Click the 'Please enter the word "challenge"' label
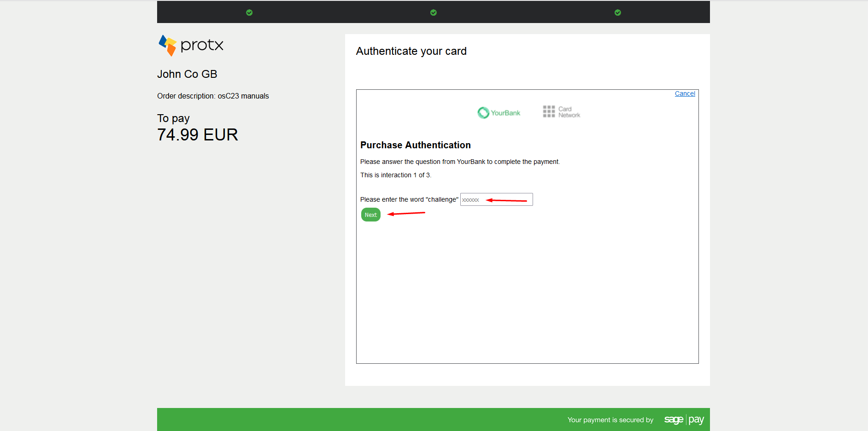This screenshot has height=431, width=868. coord(409,199)
